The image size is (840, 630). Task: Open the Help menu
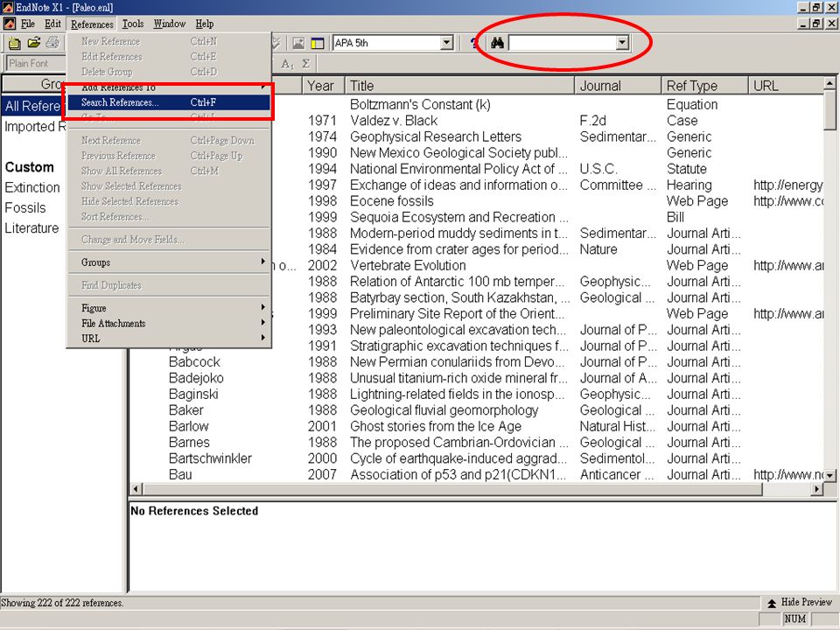(x=205, y=24)
